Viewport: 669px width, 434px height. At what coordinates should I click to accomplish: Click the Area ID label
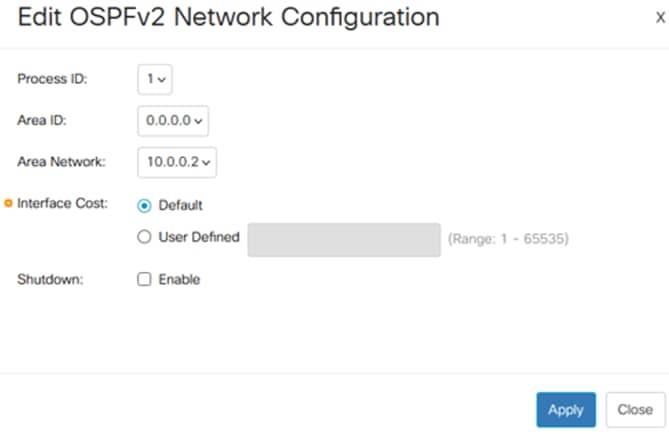(x=41, y=120)
